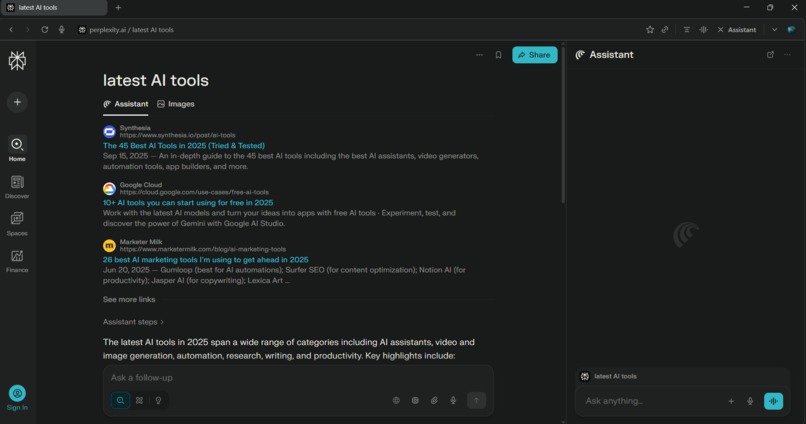Screen dimensions: 806x424
Task: Open the globe sources selector in the follow-up box
Action: pos(396,400)
